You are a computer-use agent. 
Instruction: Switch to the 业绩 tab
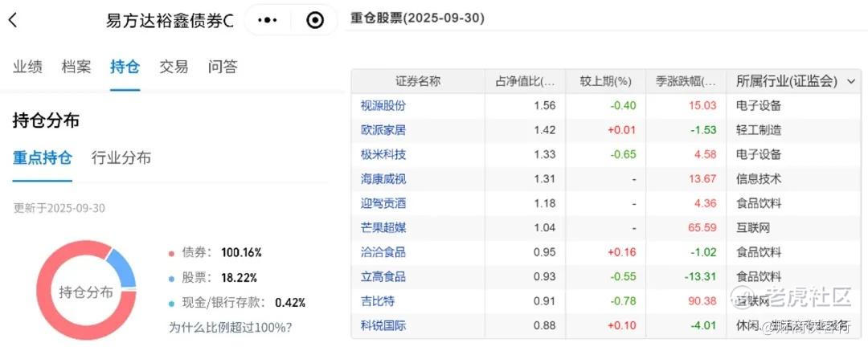[27, 67]
